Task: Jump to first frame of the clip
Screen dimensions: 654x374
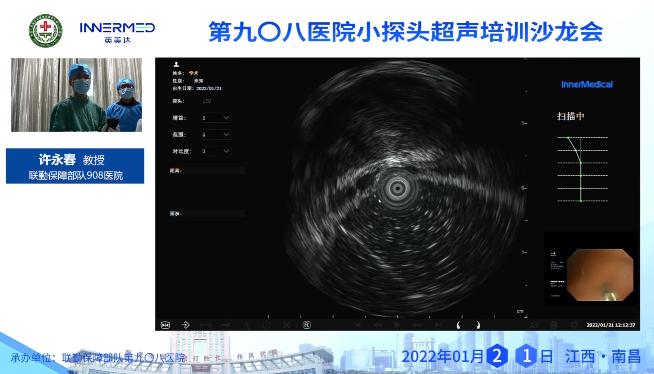Action: (x=357, y=325)
